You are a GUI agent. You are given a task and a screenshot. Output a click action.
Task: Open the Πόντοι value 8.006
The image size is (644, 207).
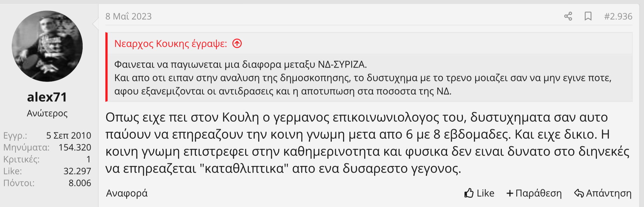(80, 183)
